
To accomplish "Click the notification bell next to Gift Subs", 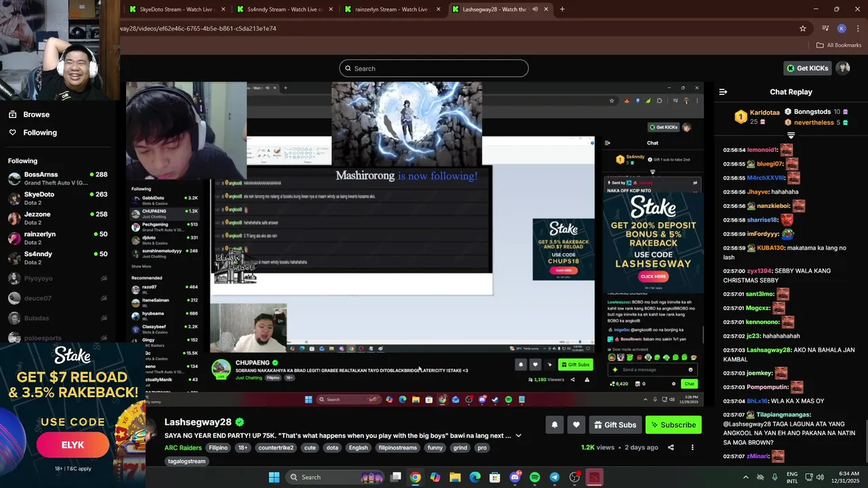I will [554, 425].
